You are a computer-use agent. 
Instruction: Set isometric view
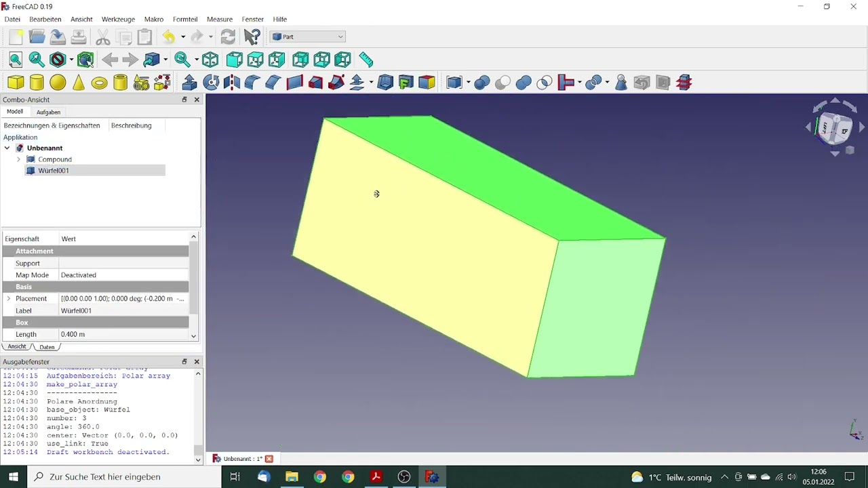click(210, 60)
